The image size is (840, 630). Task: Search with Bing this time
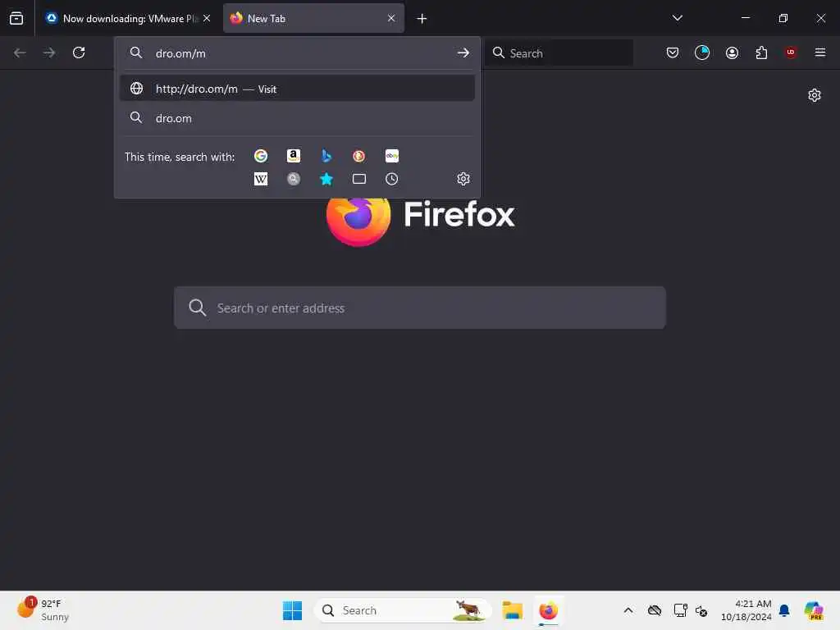[x=326, y=156]
